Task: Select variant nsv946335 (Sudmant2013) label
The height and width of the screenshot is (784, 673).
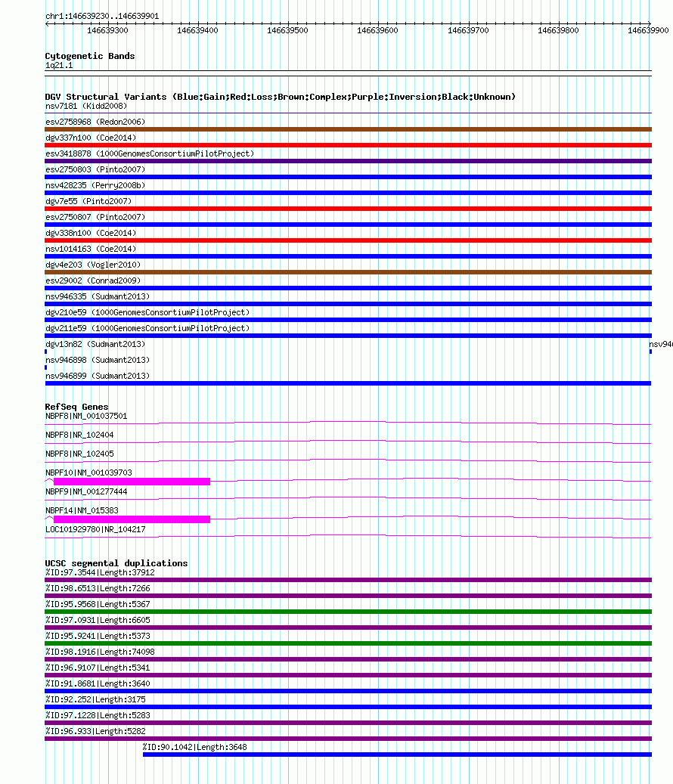Action: [98, 296]
